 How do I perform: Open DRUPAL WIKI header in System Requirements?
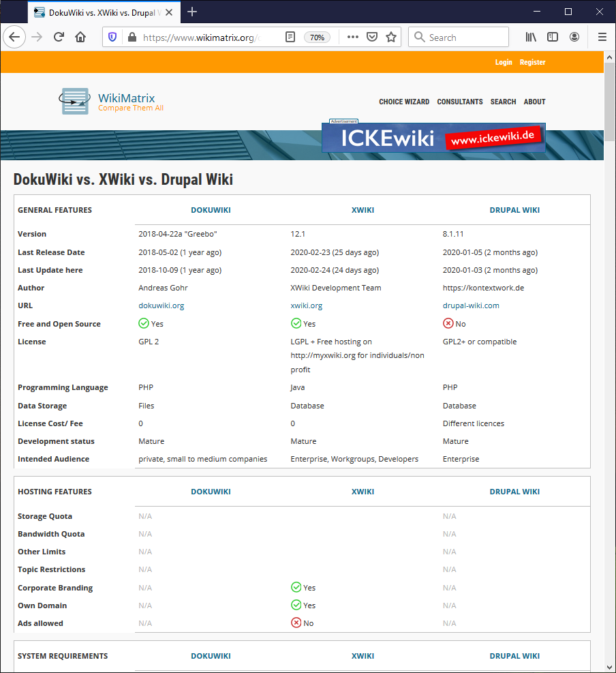pos(514,656)
